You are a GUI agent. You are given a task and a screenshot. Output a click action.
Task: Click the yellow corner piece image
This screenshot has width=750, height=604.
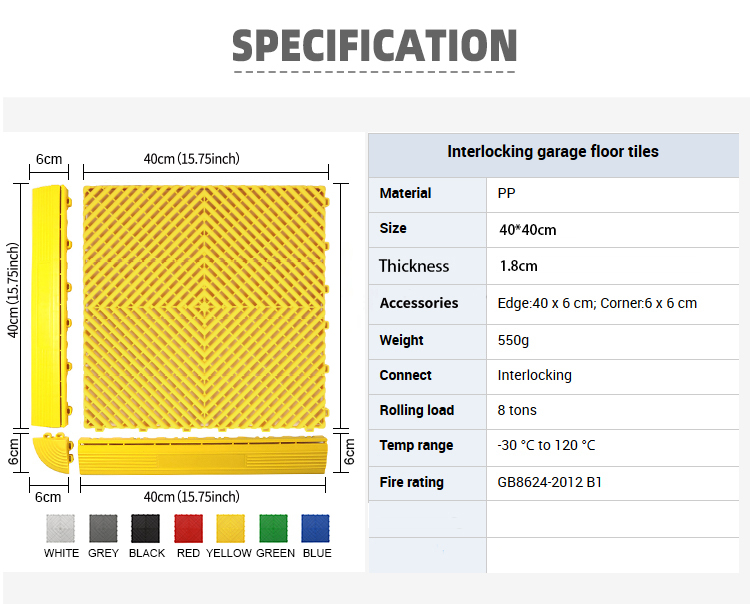(x=53, y=453)
